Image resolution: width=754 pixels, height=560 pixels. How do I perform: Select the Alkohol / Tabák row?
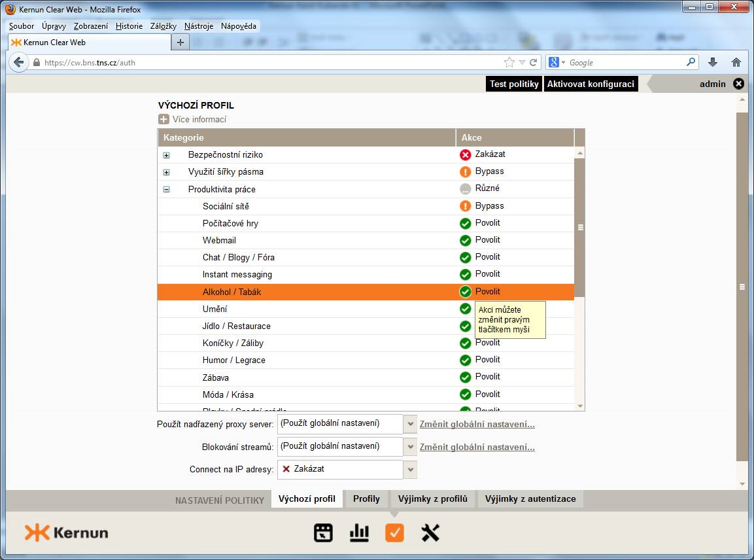click(366, 292)
